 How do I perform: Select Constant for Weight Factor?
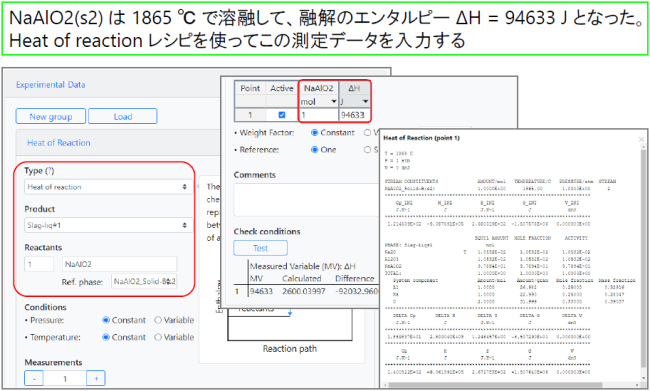point(314,133)
